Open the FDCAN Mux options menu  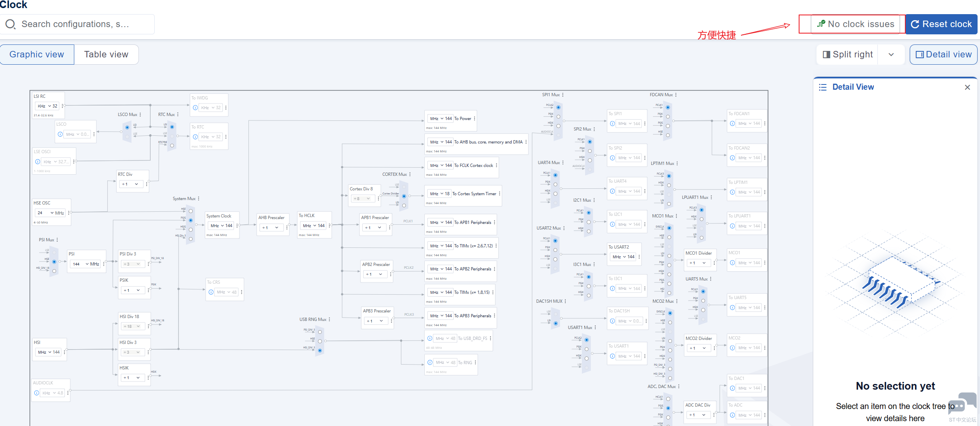[x=676, y=95]
